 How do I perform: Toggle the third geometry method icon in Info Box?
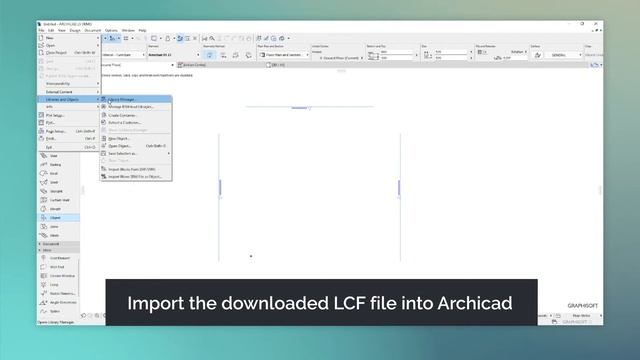(x=236, y=55)
